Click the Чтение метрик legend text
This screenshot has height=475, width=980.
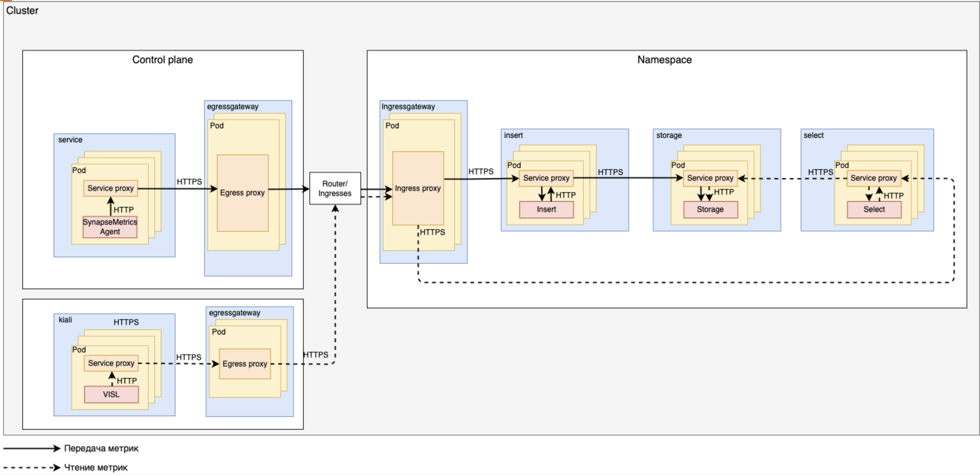(96, 467)
